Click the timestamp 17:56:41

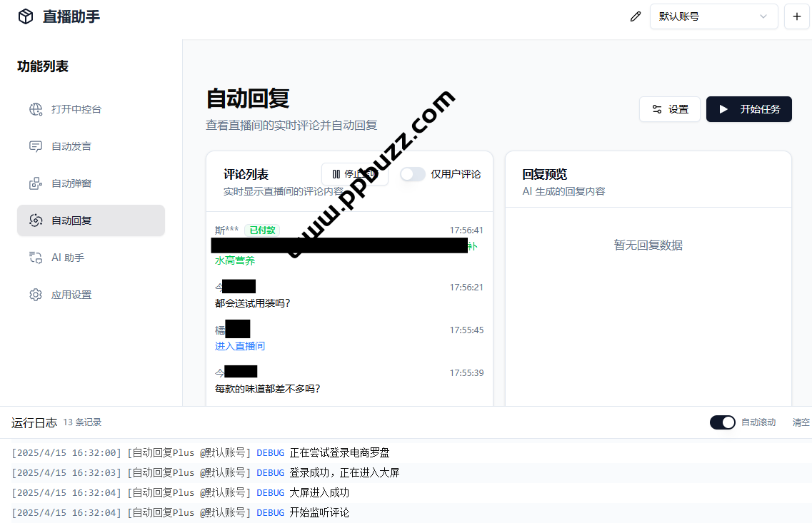[x=466, y=230]
